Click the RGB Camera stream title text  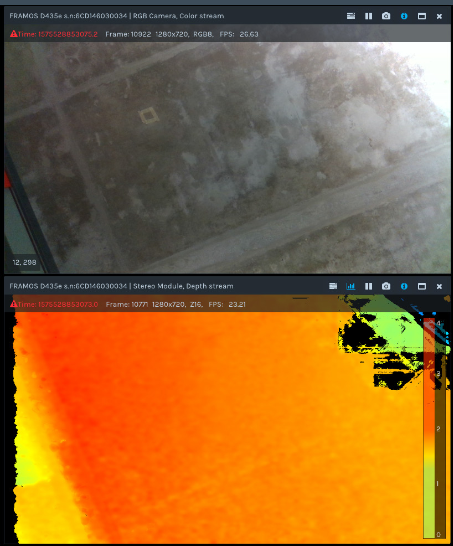tap(117, 16)
